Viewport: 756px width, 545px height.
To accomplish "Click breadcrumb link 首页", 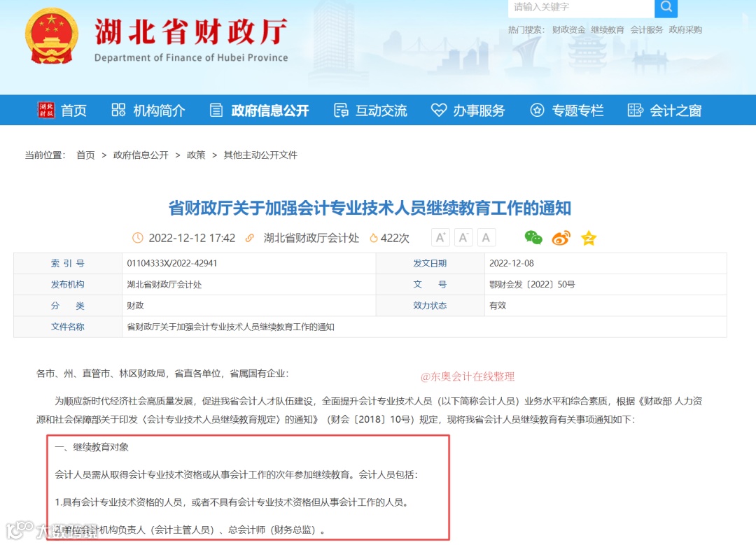I will pos(85,155).
